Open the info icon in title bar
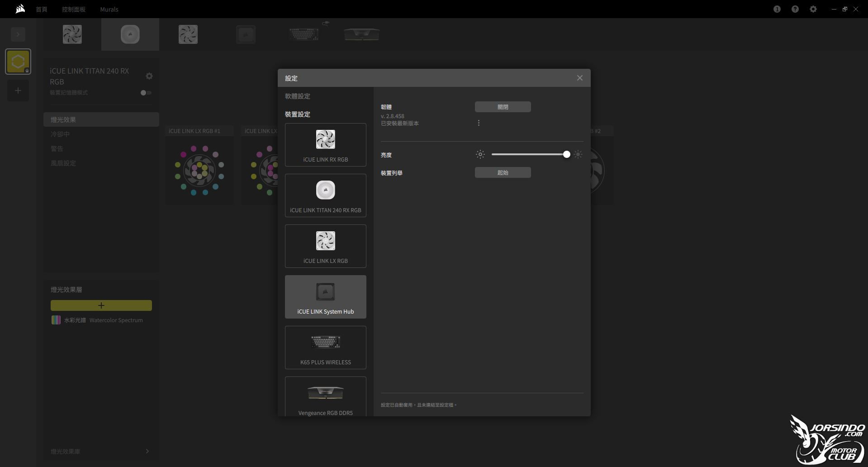Image resolution: width=868 pixels, height=467 pixels. coord(777,9)
